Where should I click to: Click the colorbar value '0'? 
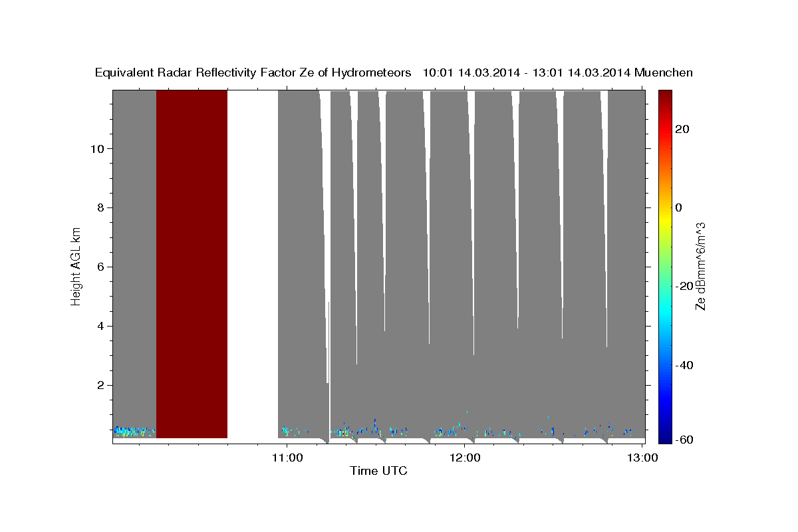(x=678, y=207)
